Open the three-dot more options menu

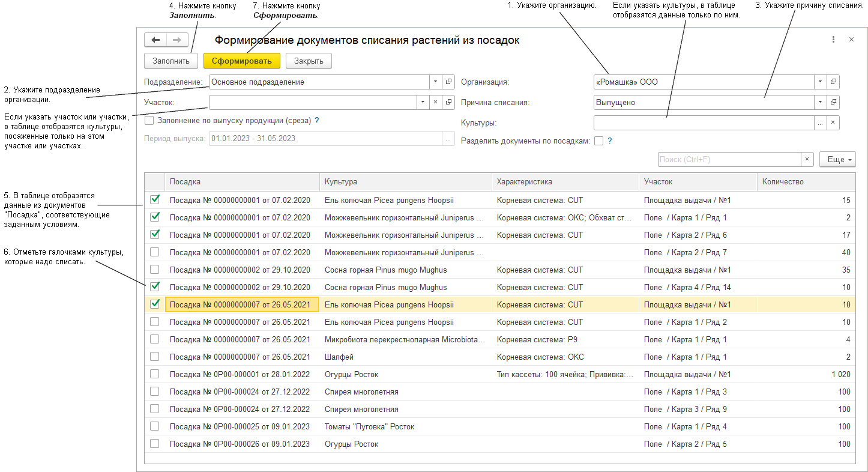click(833, 40)
